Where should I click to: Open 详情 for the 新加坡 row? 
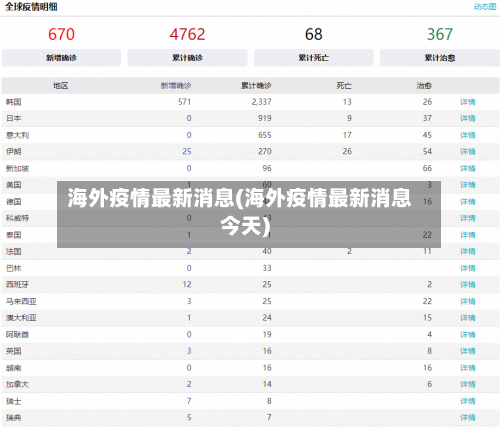coord(468,168)
